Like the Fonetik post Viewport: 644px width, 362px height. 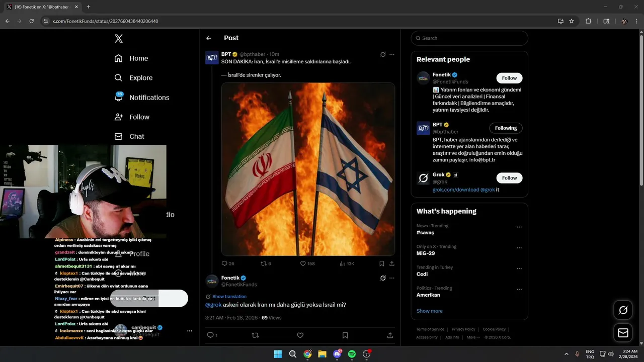tap(300, 335)
